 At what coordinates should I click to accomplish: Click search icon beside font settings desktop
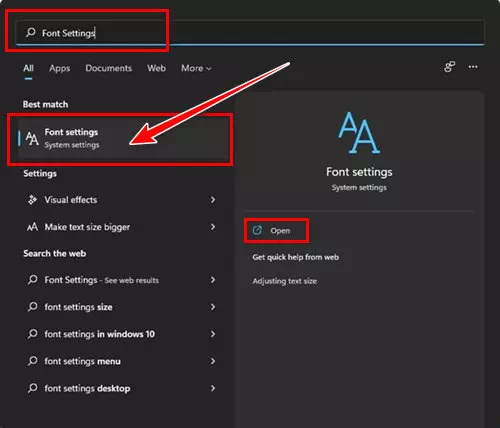(x=32, y=388)
